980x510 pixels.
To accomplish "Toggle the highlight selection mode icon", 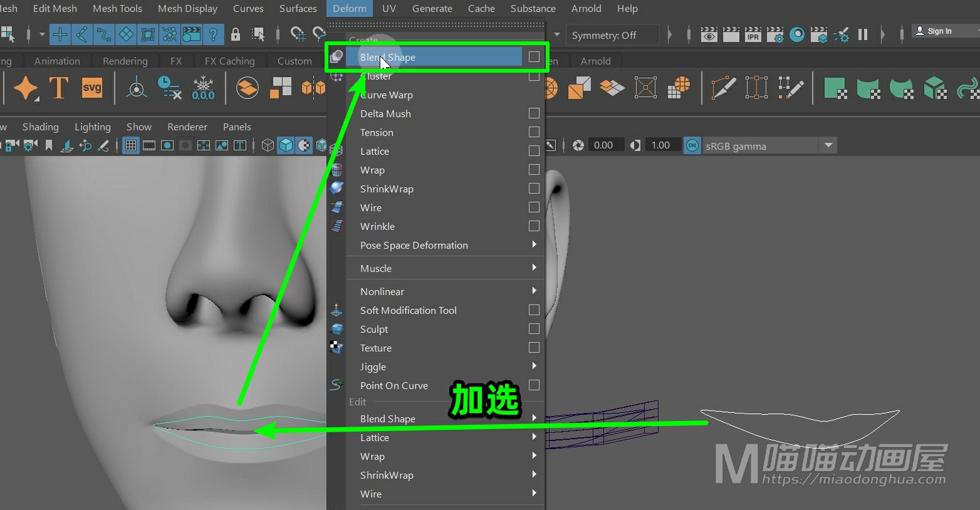I will tap(258, 34).
